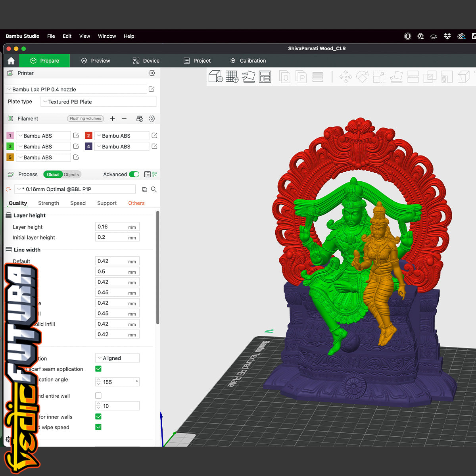Viewport: 476px width, 476px height.
Task: Open printer settings gear icon
Action: pos(152,73)
